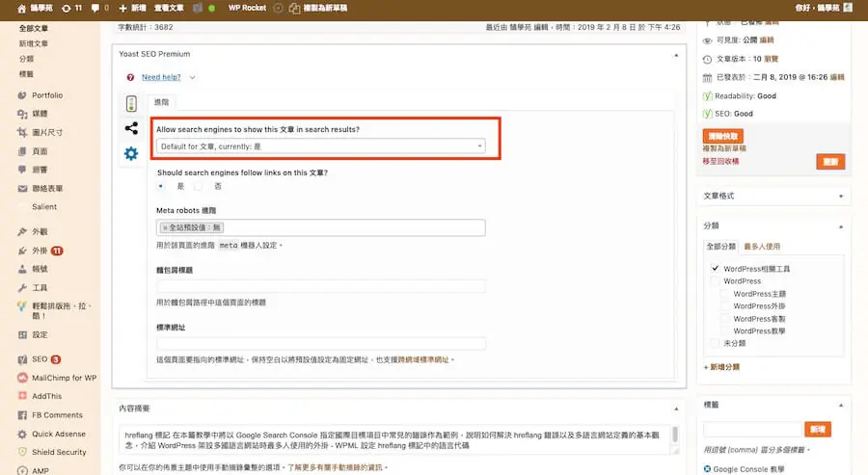Open AddThis in the sidebar
The height and width of the screenshot is (475, 868).
click(46, 396)
